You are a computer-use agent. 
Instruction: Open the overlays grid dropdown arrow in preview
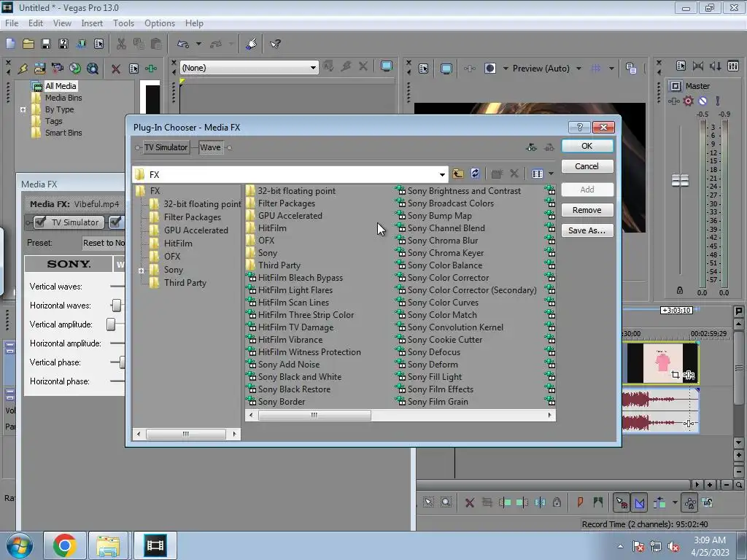[611, 68]
